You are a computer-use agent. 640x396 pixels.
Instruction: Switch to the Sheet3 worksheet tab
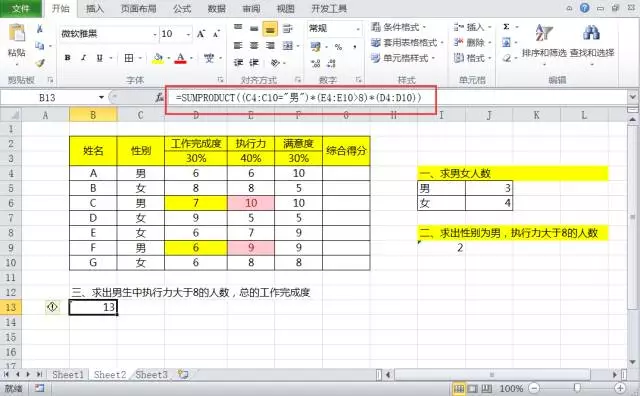tap(151, 374)
